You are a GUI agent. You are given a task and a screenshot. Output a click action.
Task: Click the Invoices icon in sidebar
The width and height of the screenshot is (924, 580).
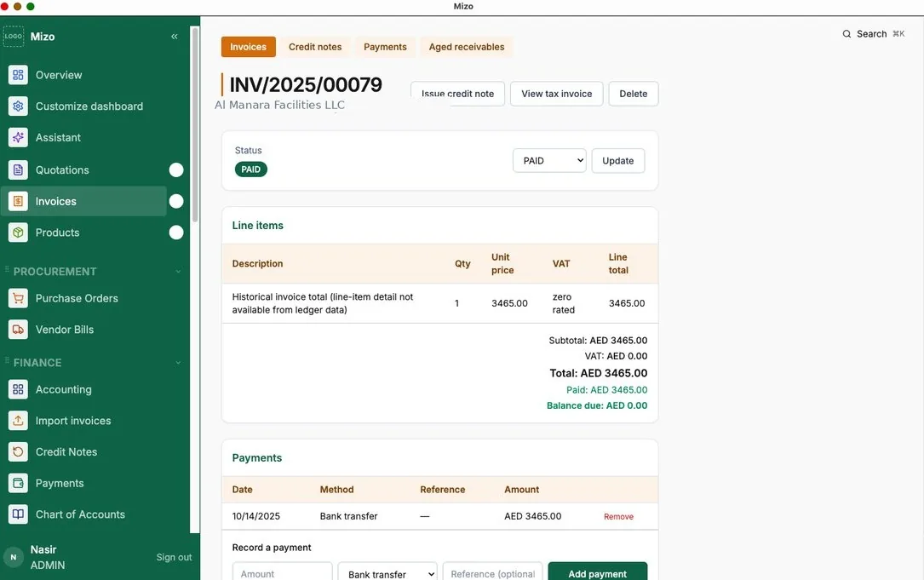click(18, 201)
